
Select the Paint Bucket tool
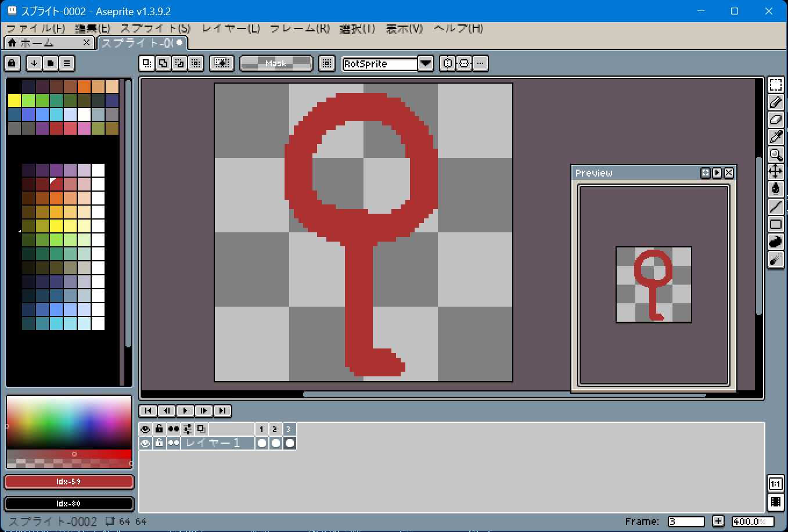click(776, 189)
